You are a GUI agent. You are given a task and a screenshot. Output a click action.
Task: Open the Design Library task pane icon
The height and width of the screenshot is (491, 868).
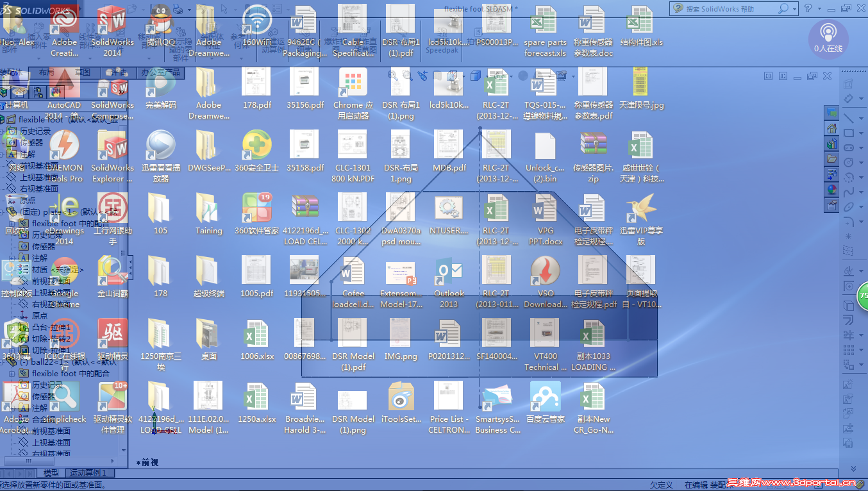[x=831, y=144]
